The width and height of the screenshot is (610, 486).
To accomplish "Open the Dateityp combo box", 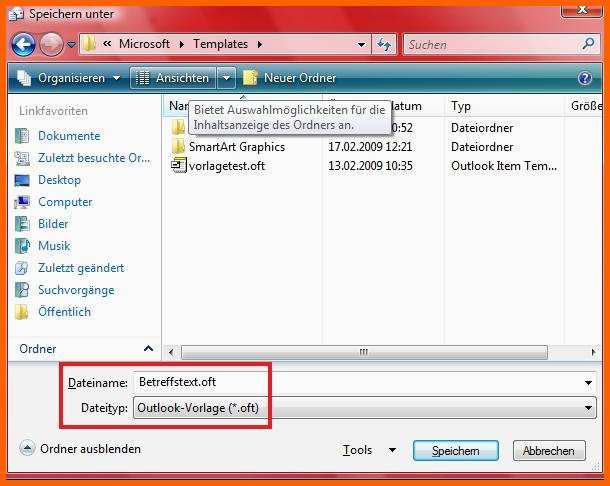I will point(365,408).
